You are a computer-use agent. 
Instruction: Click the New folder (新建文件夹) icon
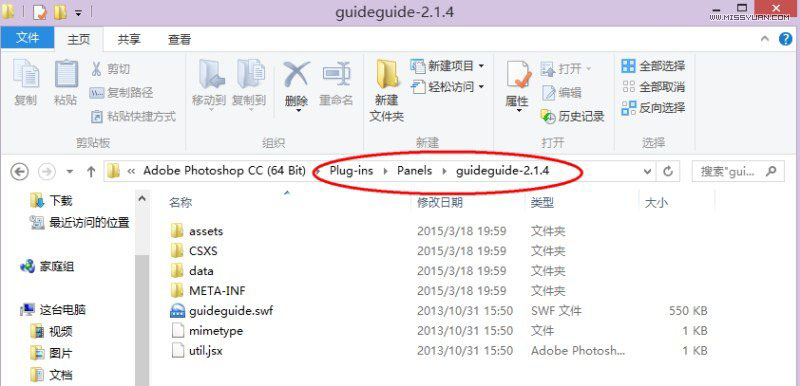pyautogui.click(x=387, y=75)
